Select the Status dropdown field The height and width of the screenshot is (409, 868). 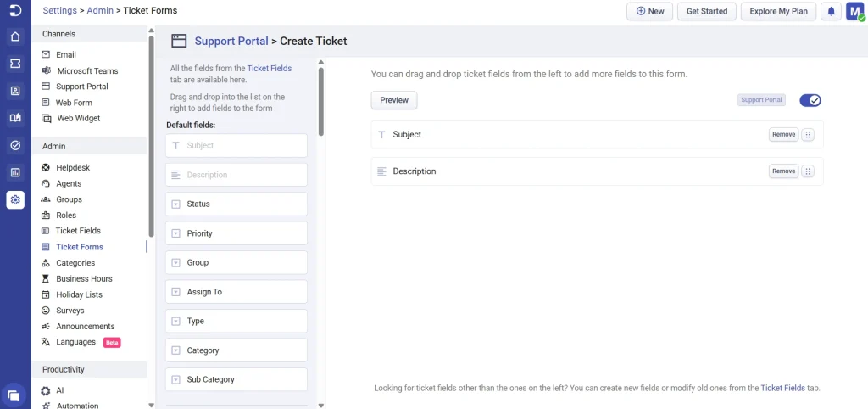(236, 204)
